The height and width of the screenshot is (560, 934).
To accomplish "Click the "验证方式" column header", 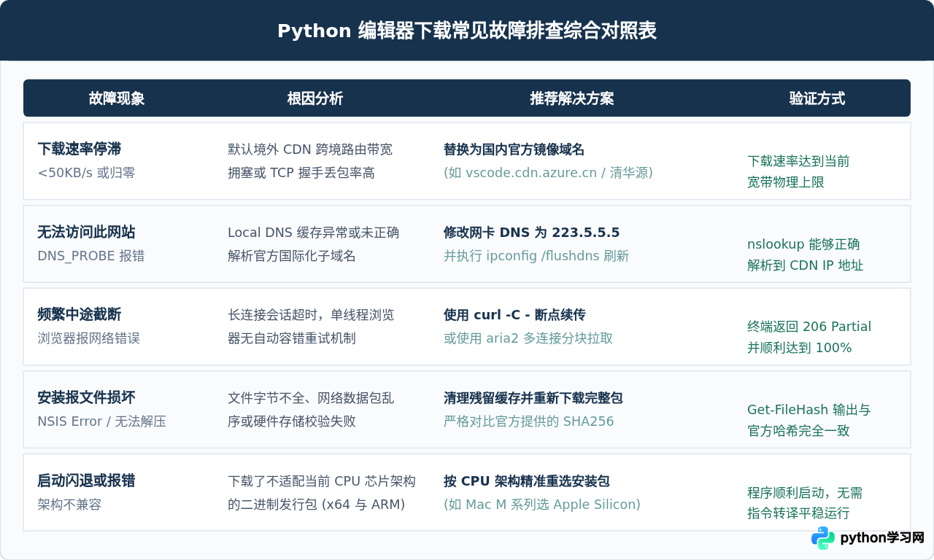I will [817, 98].
